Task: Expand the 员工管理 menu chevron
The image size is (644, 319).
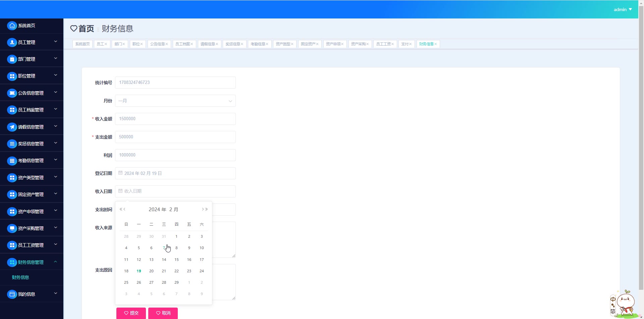Action: pos(56,42)
